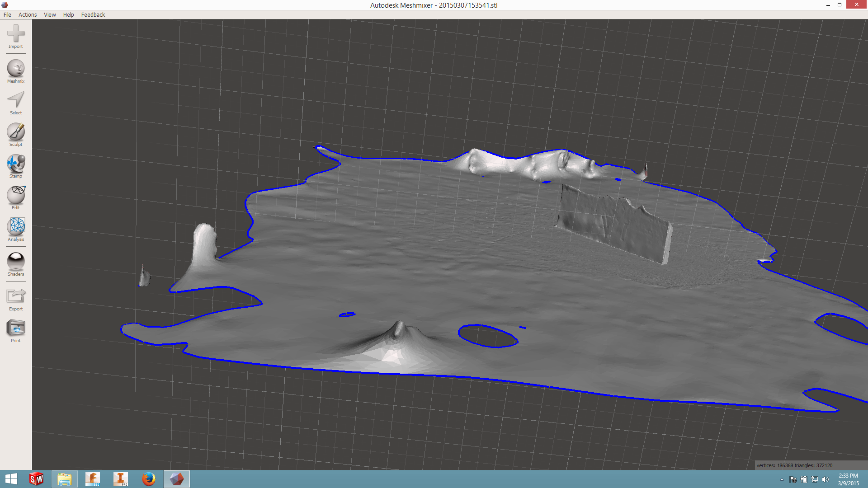Viewport: 868px width, 488px height.
Task: Launch Firefox from the taskbar
Action: point(149,479)
